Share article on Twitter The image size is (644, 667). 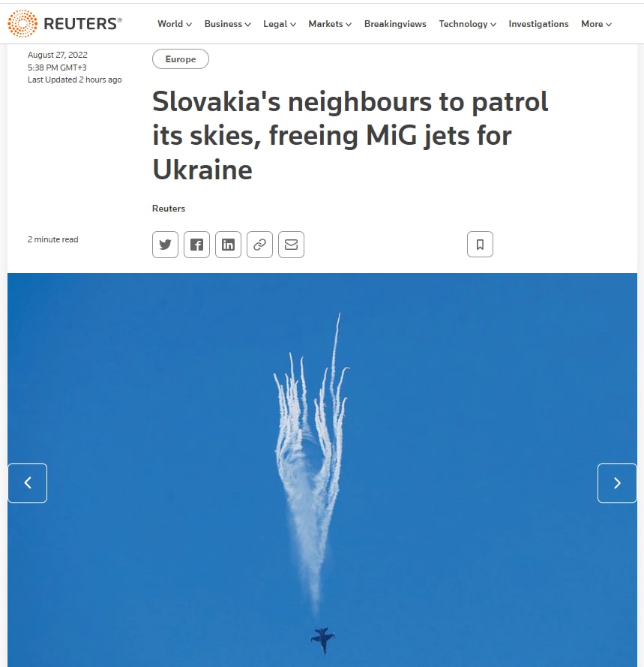(165, 245)
